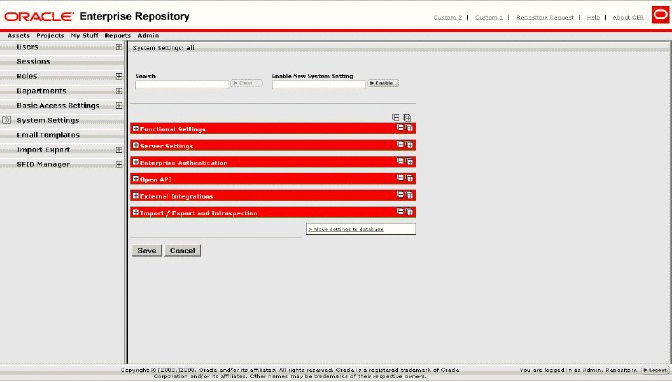
Task: Click the Import Export label in the sidebar
Action: click(x=43, y=150)
